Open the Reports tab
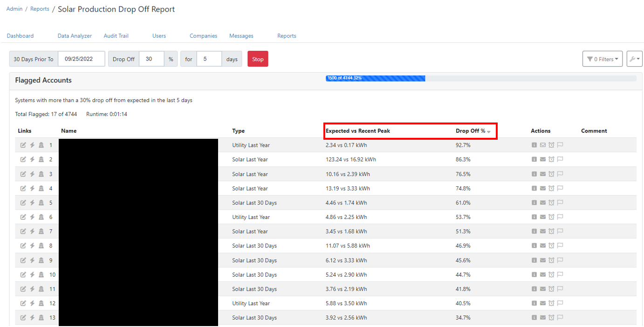The image size is (644, 327). coord(287,36)
